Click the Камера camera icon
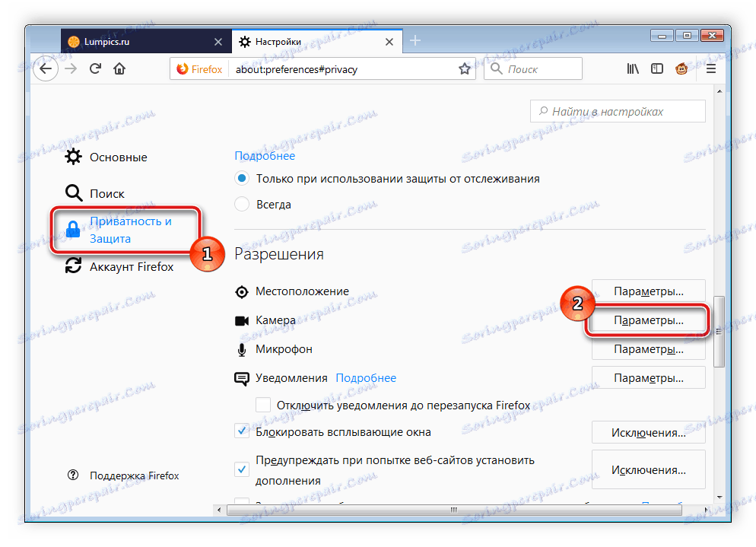The width and height of the screenshot is (756, 547). (x=241, y=320)
